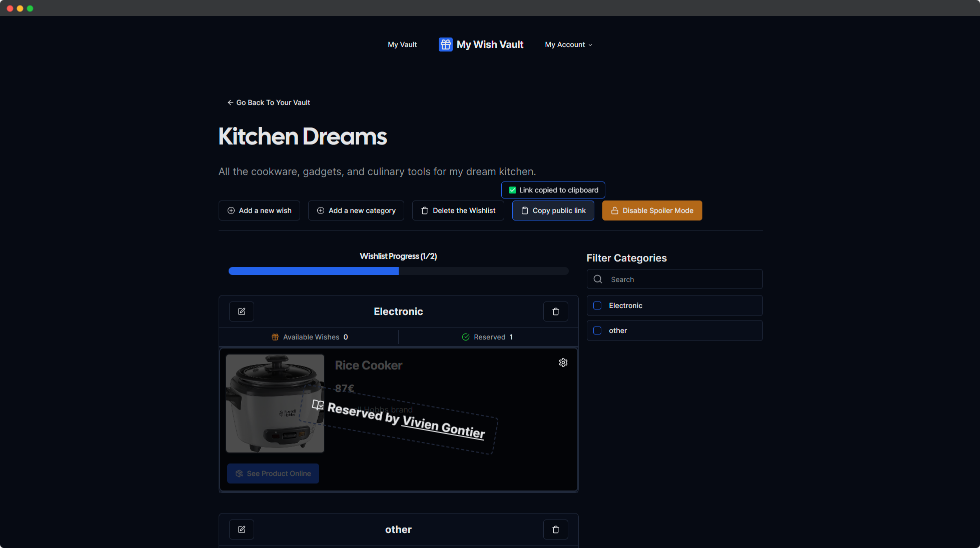Open the My Vault nav item
The height and width of the screenshot is (548, 980).
coord(402,44)
